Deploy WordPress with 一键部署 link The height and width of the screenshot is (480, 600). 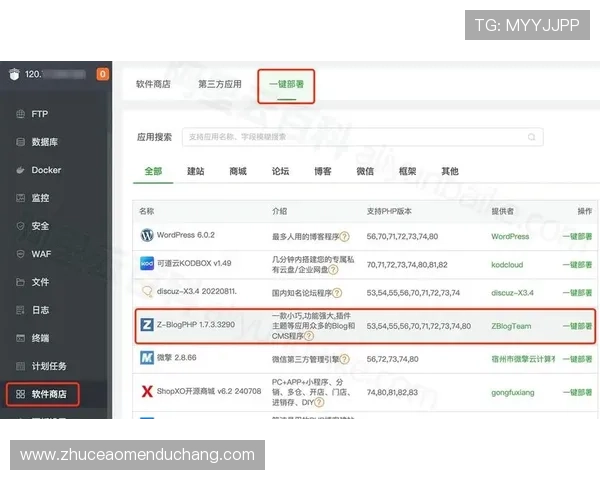click(577, 237)
